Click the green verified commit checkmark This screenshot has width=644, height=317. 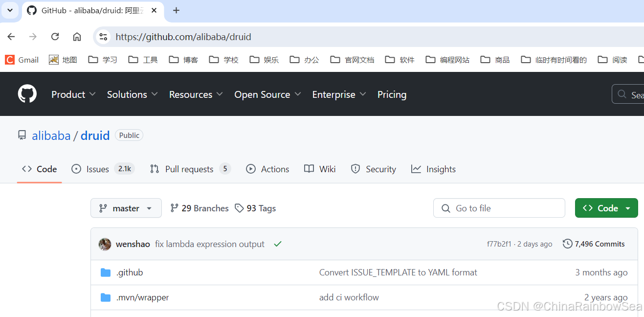277,244
